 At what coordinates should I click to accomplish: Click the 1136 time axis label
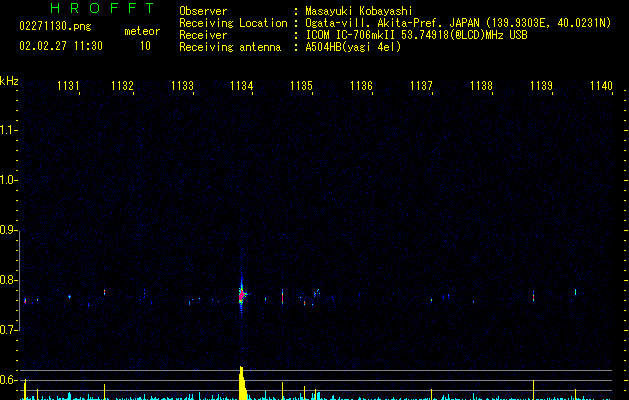click(x=361, y=85)
